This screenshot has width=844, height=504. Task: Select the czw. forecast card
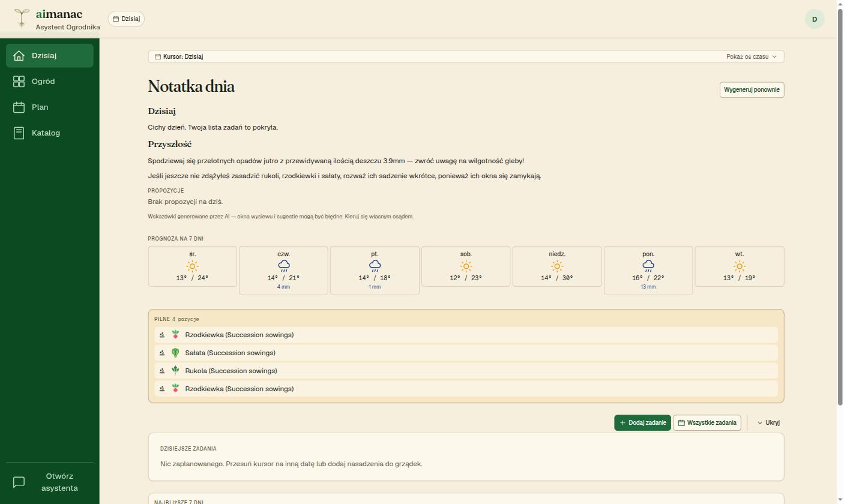(283, 271)
